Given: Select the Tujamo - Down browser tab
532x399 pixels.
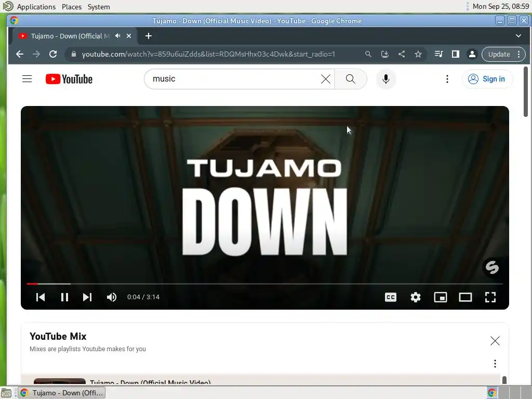Looking at the screenshot, I should tap(70, 36).
